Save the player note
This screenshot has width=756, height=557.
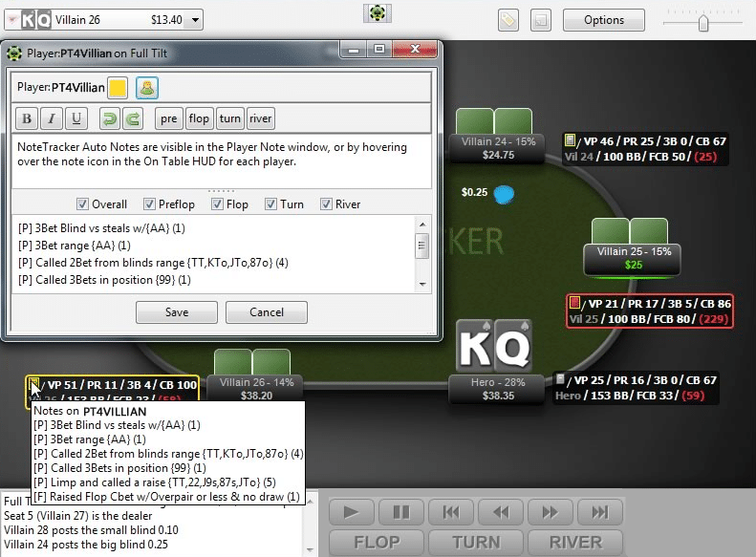tap(177, 312)
